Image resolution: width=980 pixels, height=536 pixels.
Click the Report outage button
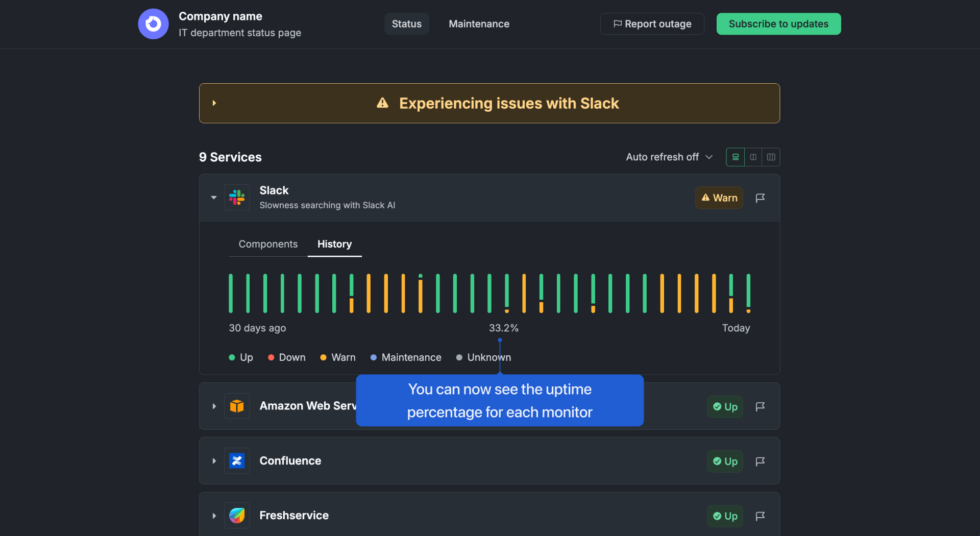[652, 24]
